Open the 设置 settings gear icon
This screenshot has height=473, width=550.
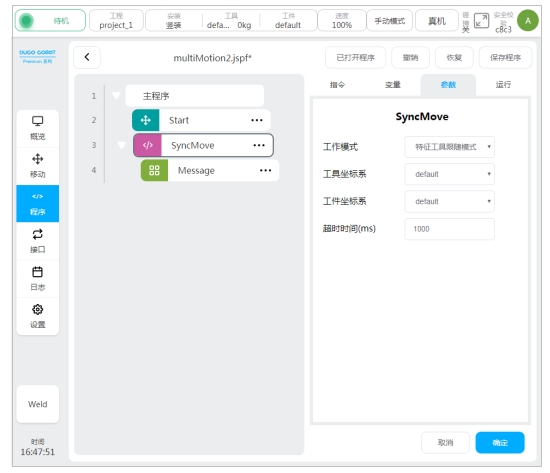point(38,309)
